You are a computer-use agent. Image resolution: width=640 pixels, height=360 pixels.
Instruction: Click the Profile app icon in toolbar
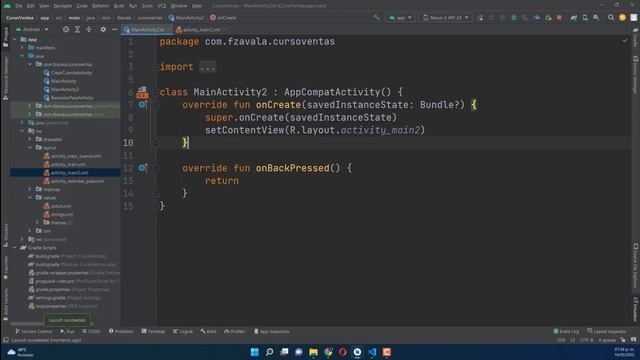537,18
